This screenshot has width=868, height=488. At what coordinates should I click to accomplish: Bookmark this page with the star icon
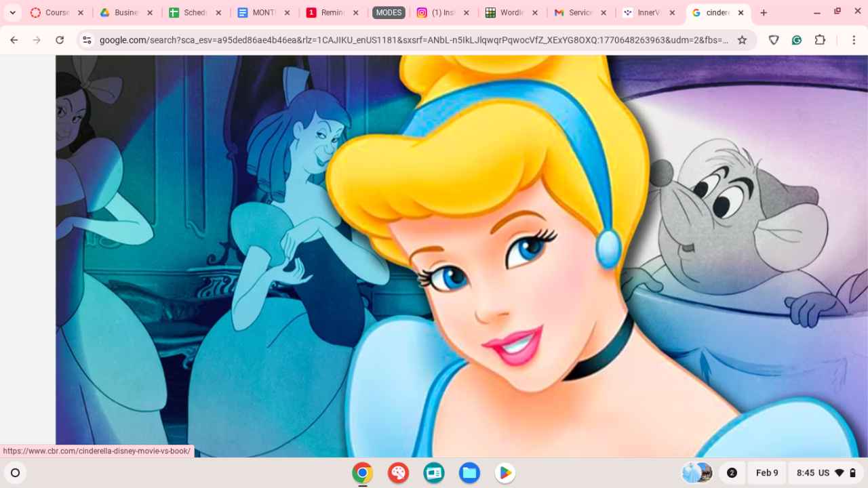click(x=742, y=40)
